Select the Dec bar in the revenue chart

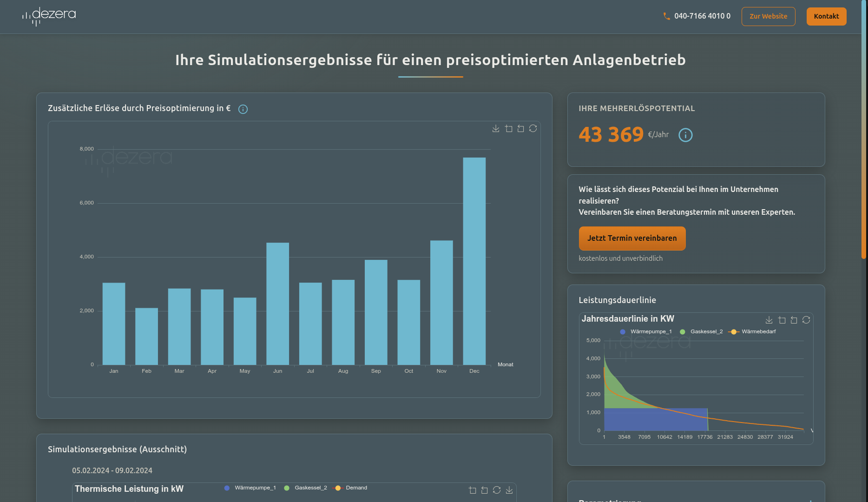tap(474, 261)
